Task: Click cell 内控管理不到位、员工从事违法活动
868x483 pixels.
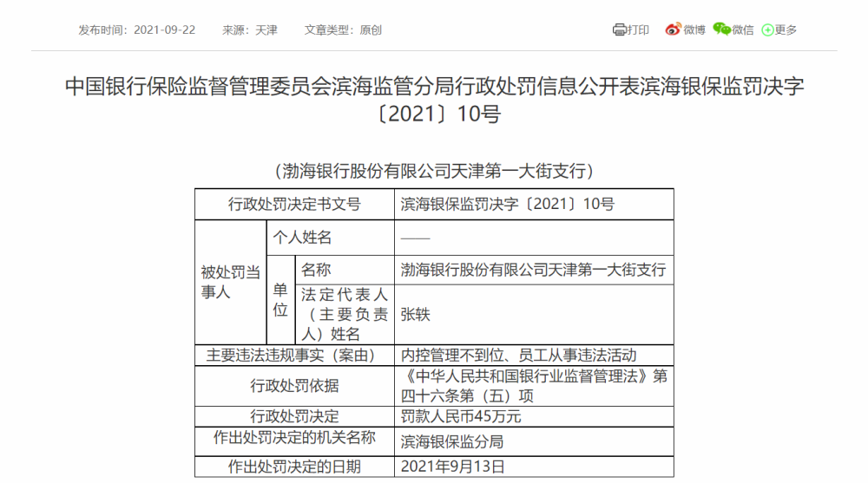Action: [534, 356]
